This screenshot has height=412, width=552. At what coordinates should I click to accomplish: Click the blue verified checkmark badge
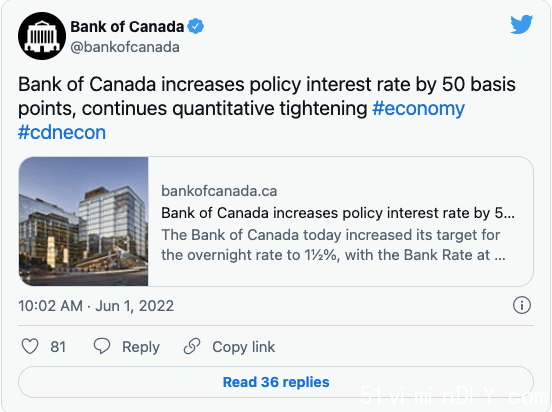click(x=195, y=26)
